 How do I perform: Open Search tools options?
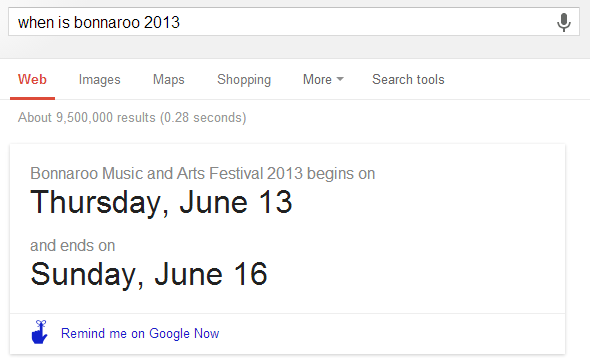coord(408,80)
